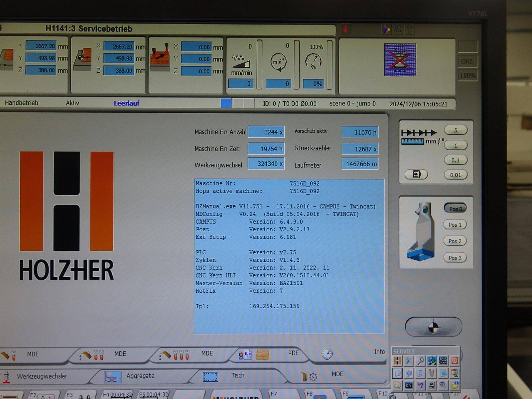Click the 100% override button at right

click(467, 75)
